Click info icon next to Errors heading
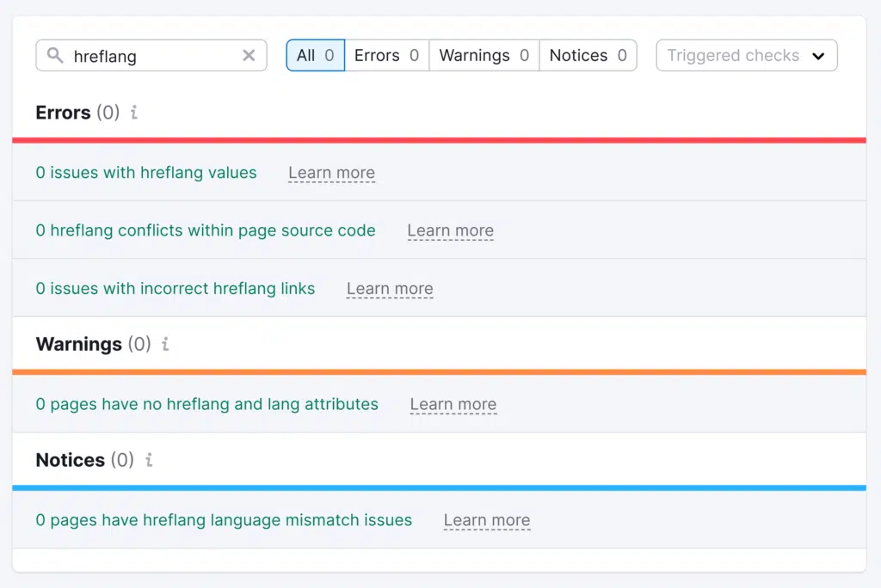The image size is (881, 588). 133,113
